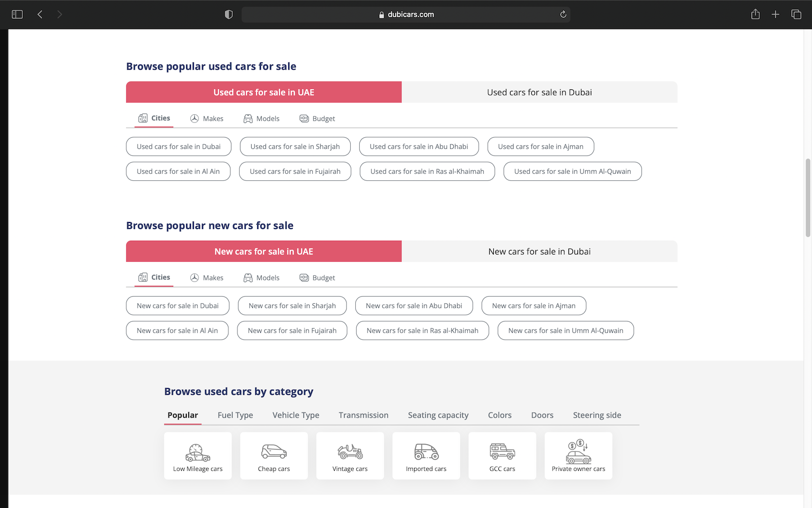Screen dimensions: 812x508
Task: Switch to New cars for sale in Dubai
Action: (539, 251)
